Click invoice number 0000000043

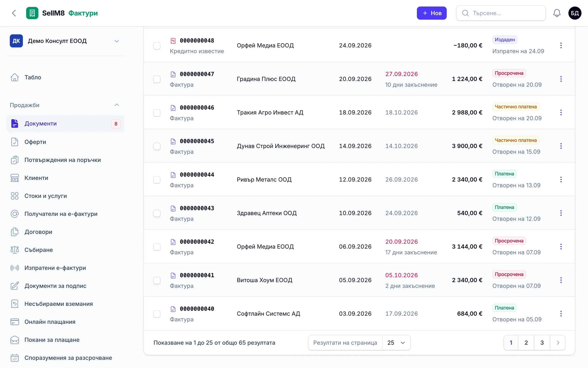pos(197,208)
